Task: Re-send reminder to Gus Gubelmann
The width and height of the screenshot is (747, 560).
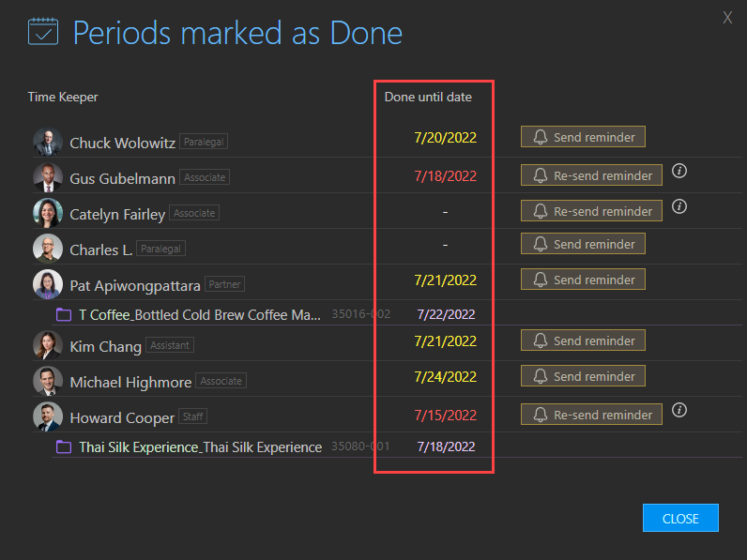Action: tap(591, 175)
